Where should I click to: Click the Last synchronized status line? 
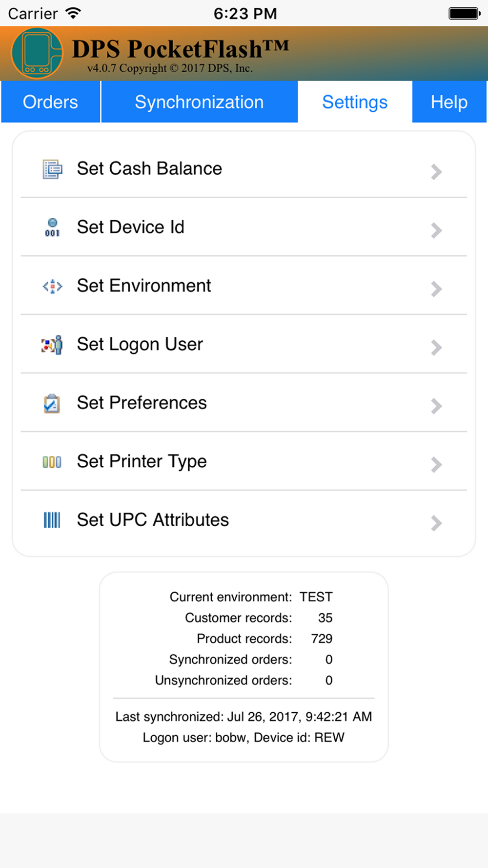[x=244, y=717]
